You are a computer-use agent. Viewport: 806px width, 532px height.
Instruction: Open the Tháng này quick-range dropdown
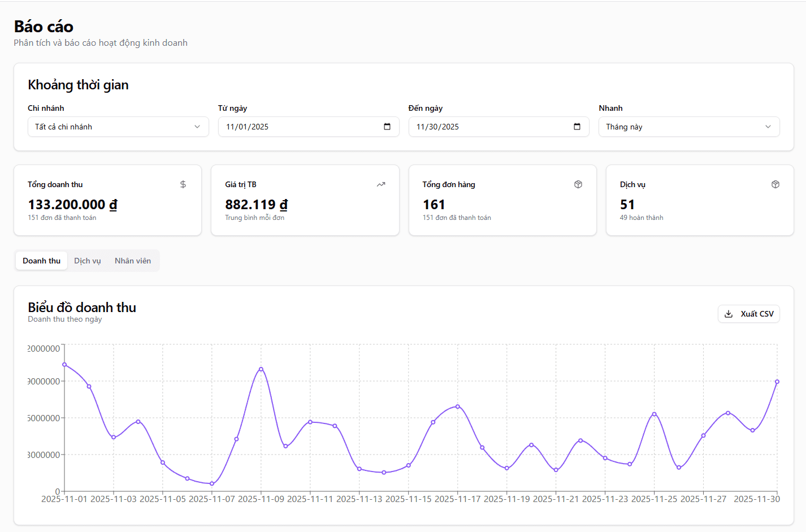point(689,127)
